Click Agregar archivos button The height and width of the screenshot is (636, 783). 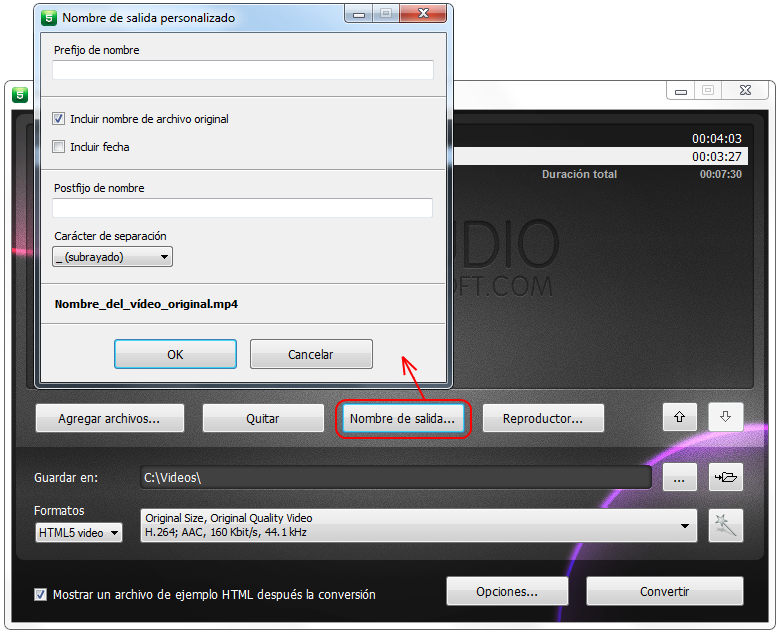tap(110, 418)
